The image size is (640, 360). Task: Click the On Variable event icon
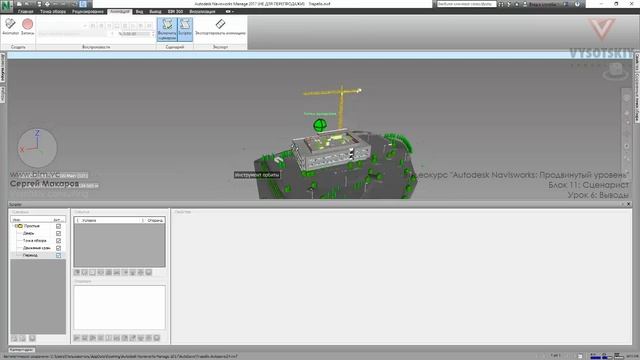click(x=116, y=272)
